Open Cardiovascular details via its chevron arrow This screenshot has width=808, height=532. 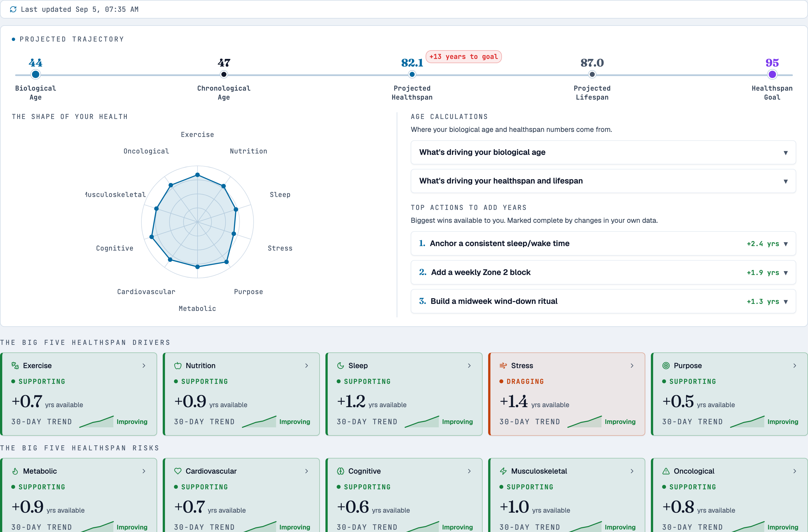click(x=307, y=471)
